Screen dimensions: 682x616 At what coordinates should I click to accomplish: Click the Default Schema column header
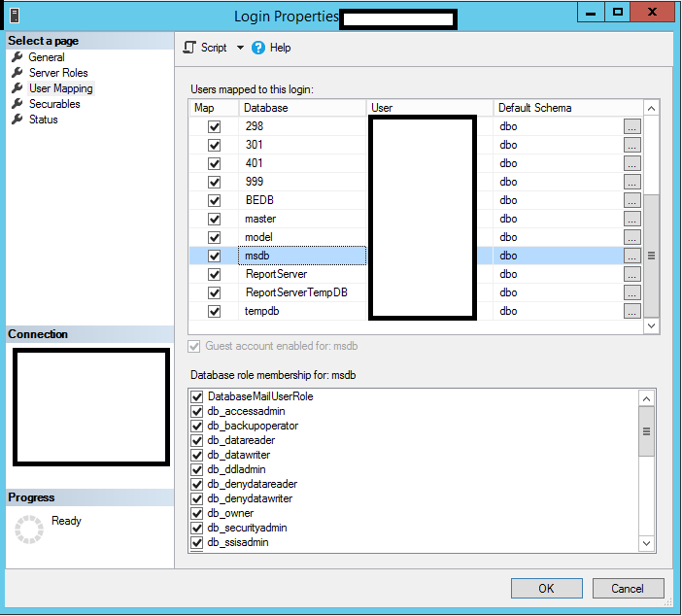pos(568,108)
